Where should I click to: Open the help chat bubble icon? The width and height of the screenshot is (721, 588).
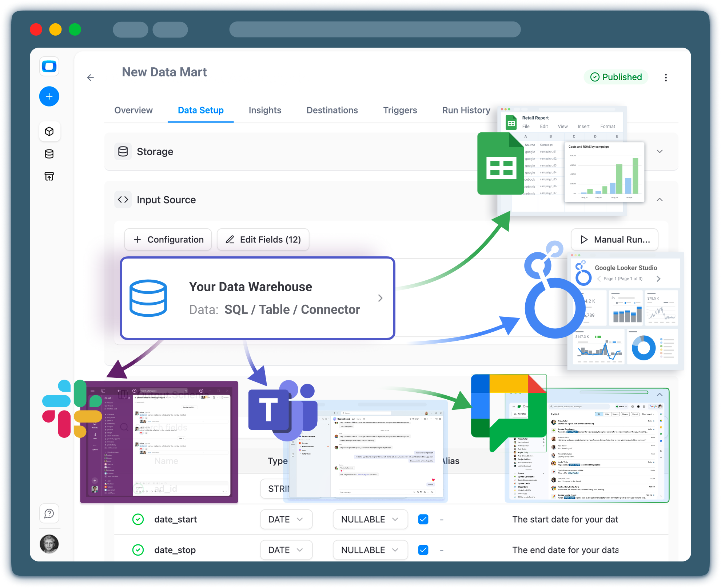(49, 513)
